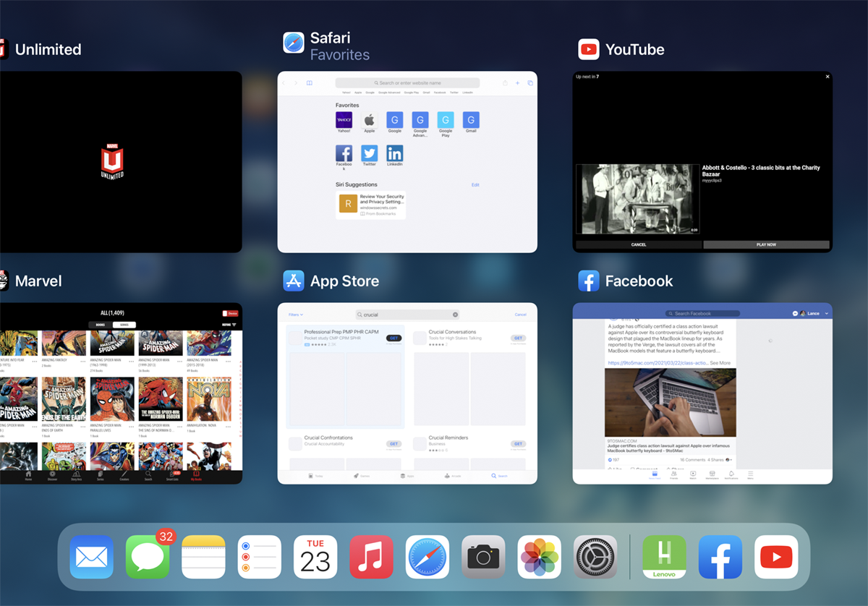Launch the Lenovo app from dock
This screenshot has width=868, height=606.
click(x=665, y=557)
